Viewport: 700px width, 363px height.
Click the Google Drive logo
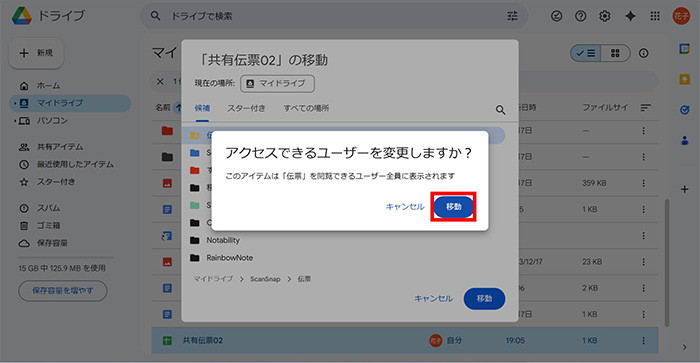tap(21, 16)
